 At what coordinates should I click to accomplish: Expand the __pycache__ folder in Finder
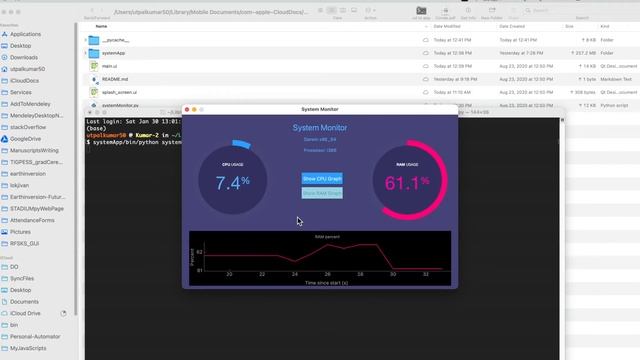pos(86,40)
